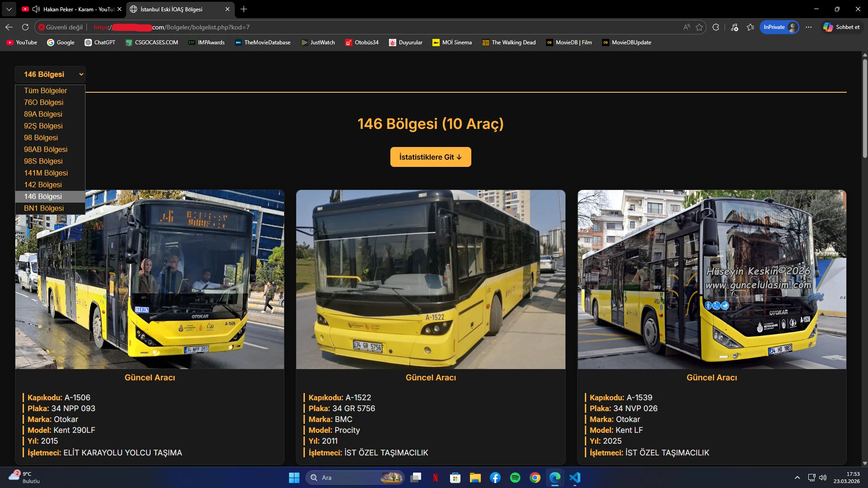Open the 146 Bölgesi region dropdown
The height and width of the screenshot is (488, 868).
[x=50, y=74]
